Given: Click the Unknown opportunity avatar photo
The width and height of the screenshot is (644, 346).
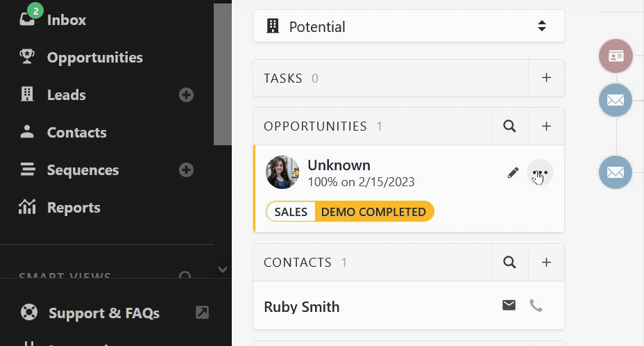Looking at the screenshot, I should [282, 172].
